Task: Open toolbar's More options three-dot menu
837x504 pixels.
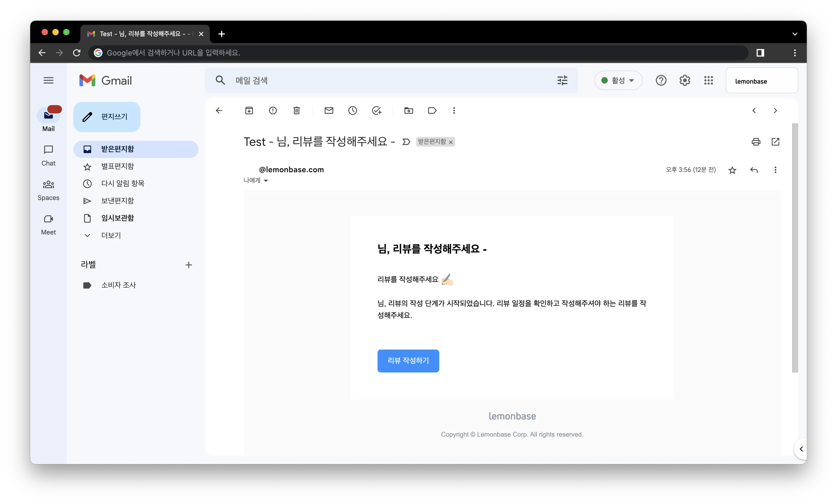Action: click(454, 111)
